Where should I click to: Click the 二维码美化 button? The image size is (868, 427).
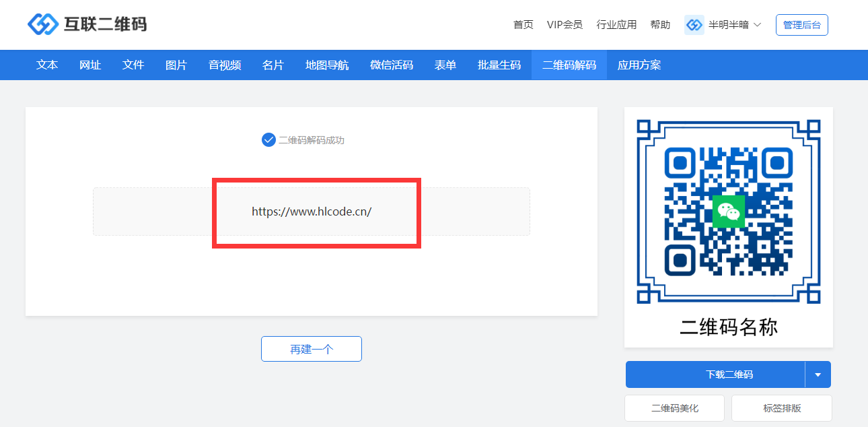pos(674,408)
